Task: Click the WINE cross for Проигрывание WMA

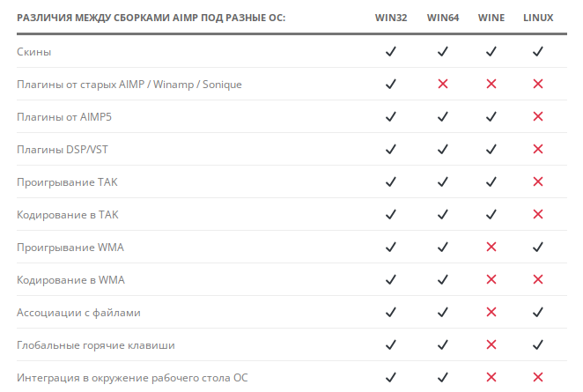Action: coord(491,248)
